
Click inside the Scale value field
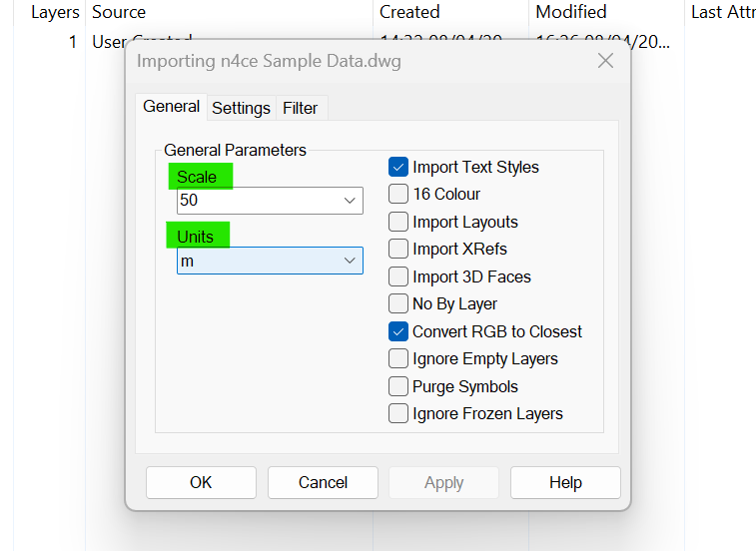tap(259, 201)
